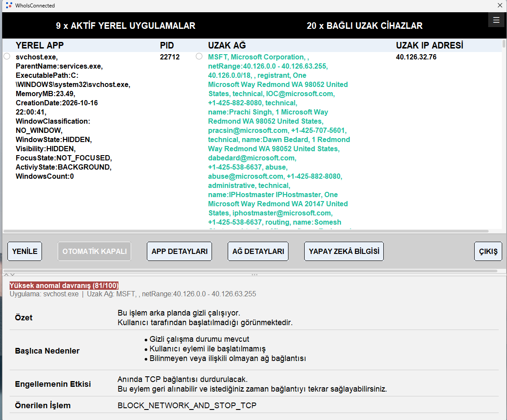Click the PID column header
This screenshot has width=507, height=420.
pos(167,45)
